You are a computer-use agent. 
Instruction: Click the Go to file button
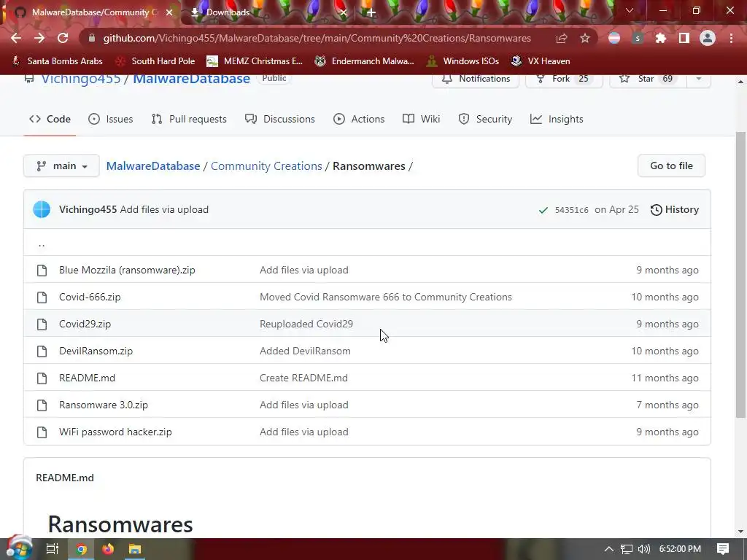click(x=671, y=166)
